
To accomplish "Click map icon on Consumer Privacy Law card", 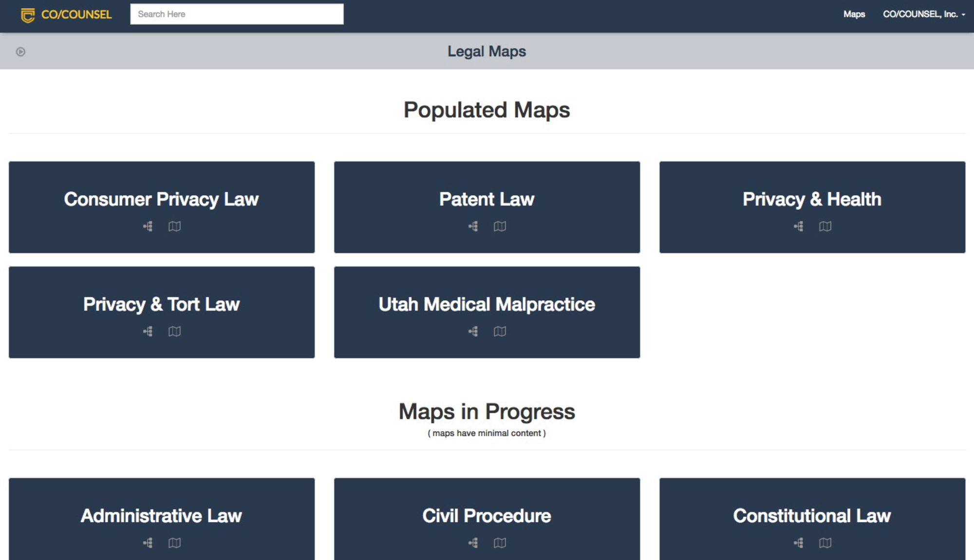I will tap(175, 226).
